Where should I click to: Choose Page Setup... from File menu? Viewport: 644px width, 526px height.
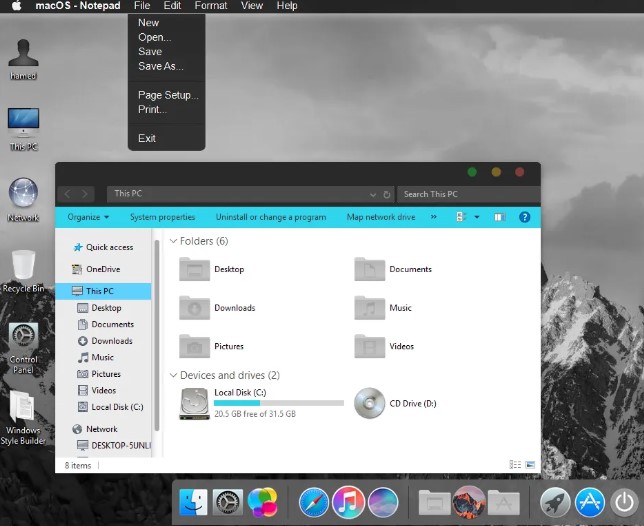click(x=166, y=95)
